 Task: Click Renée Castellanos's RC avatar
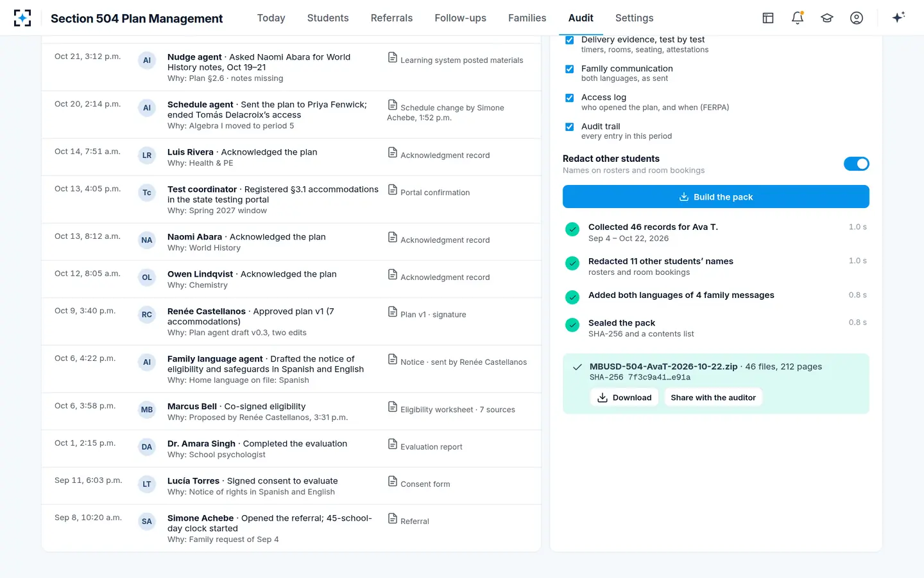pyautogui.click(x=147, y=315)
